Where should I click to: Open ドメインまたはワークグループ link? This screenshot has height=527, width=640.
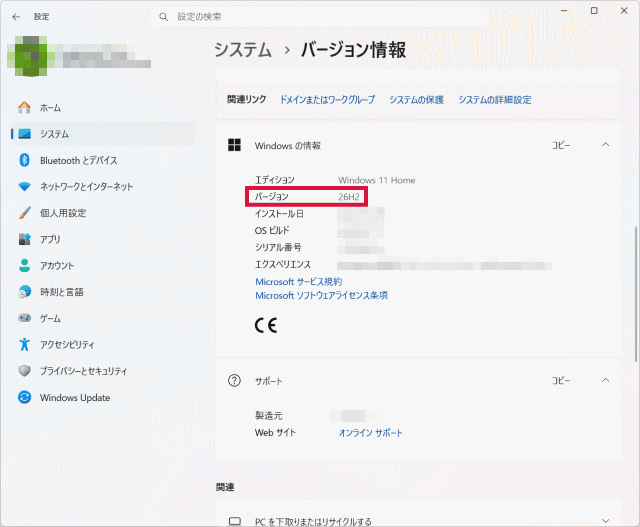click(327, 100)
